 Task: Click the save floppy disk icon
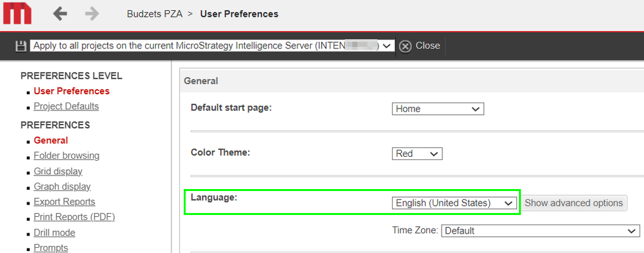click(21, 46)
